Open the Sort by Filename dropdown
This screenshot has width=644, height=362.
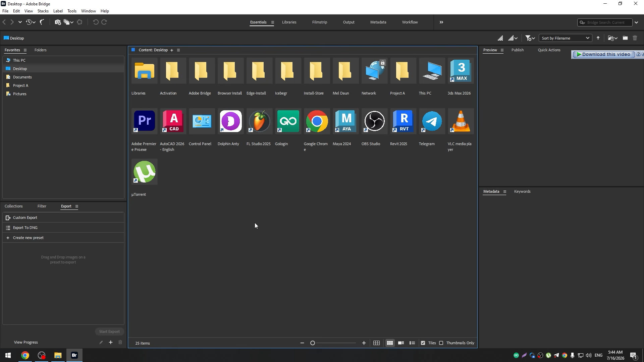[565, 38]
